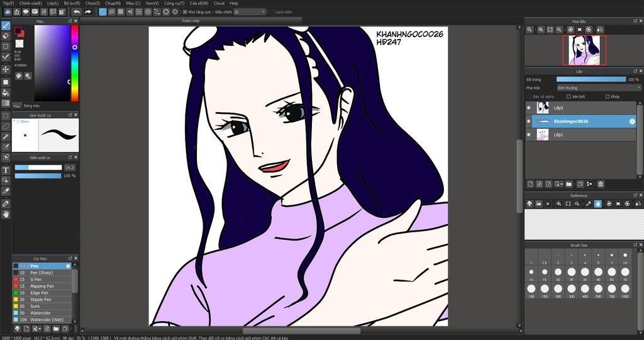Toggle the Cạnh mềm checkbox
This screenshot has height=340, width=644.
point(272,13)
